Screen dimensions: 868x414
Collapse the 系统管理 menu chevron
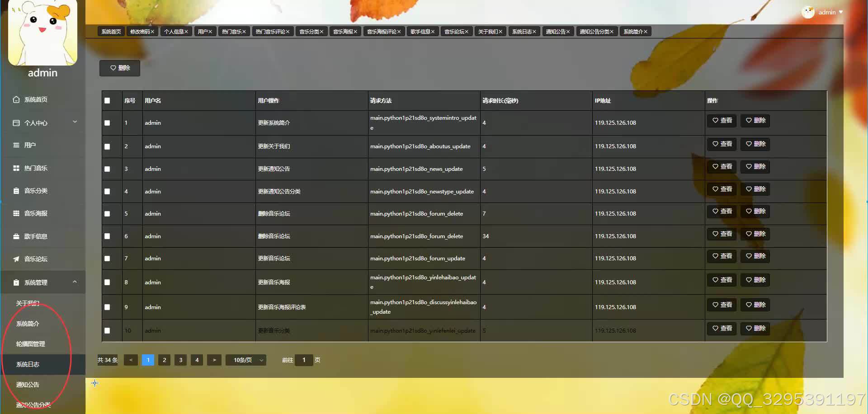click(75, 282)
